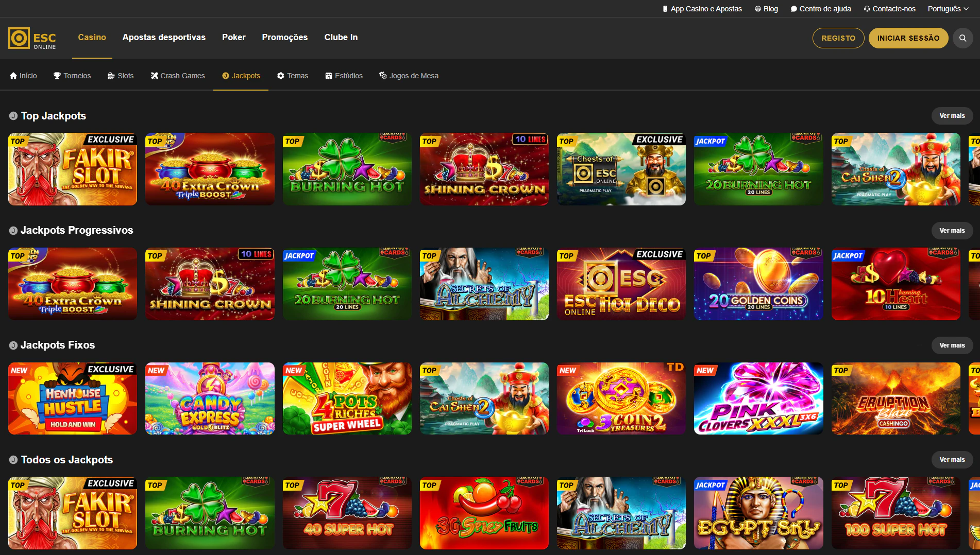The width and height of the screenshot is (980, 555).
Task: Open Temas category
Action: 292,76
